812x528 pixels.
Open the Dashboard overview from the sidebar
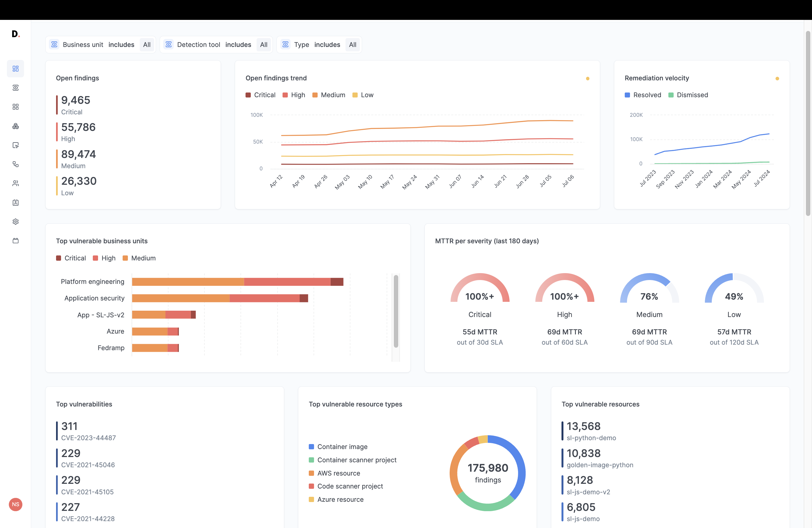[x=15, y=68]
